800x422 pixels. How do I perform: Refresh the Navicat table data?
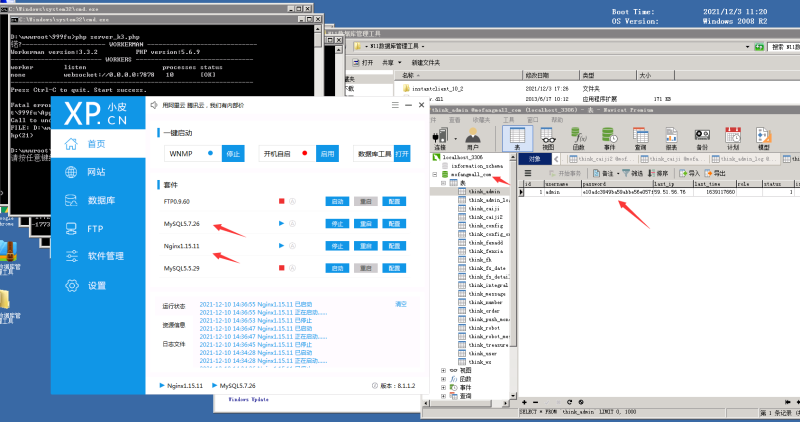tap(569, 402)
